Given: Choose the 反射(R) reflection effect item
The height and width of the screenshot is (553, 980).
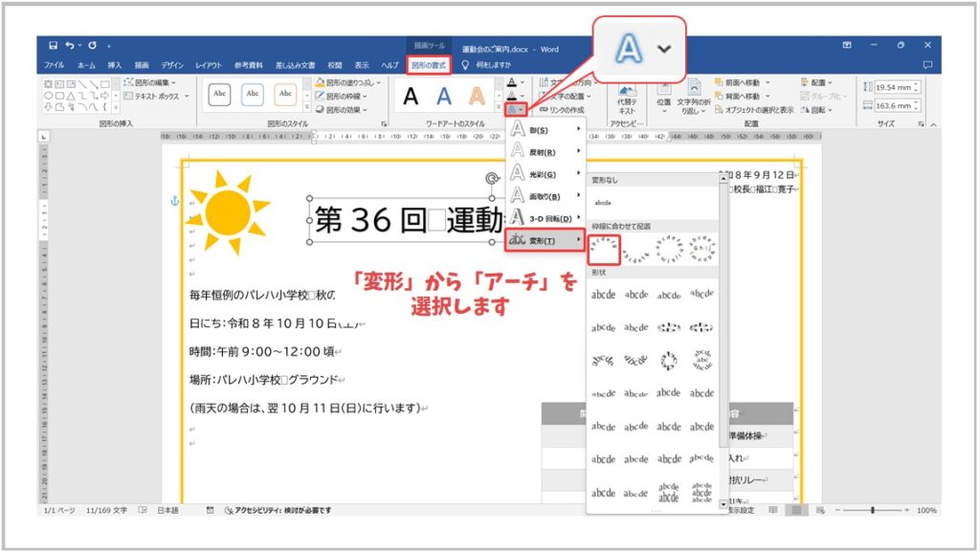Looking at the screenshot, I should tap(545, 151).
